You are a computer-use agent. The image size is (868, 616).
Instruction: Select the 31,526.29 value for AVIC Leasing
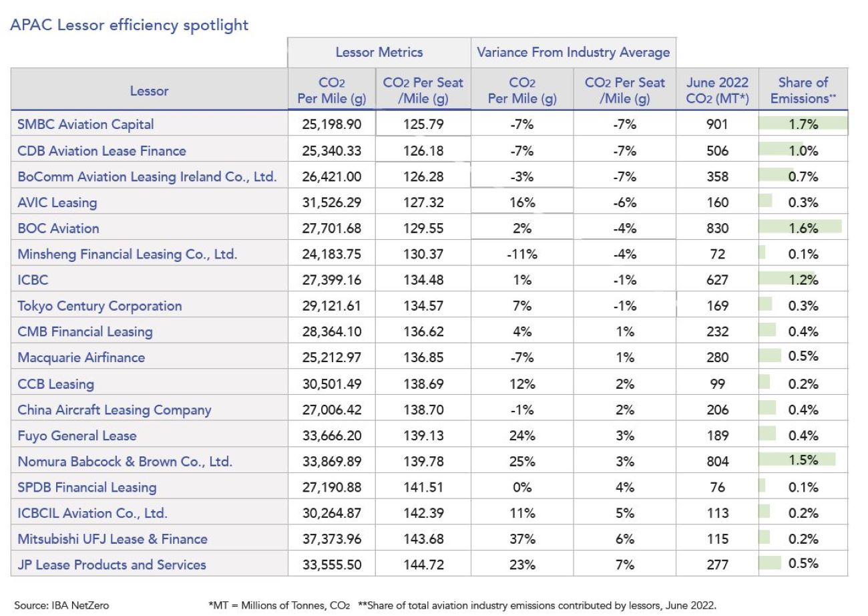pyautogui.click(x=331, y=202)
